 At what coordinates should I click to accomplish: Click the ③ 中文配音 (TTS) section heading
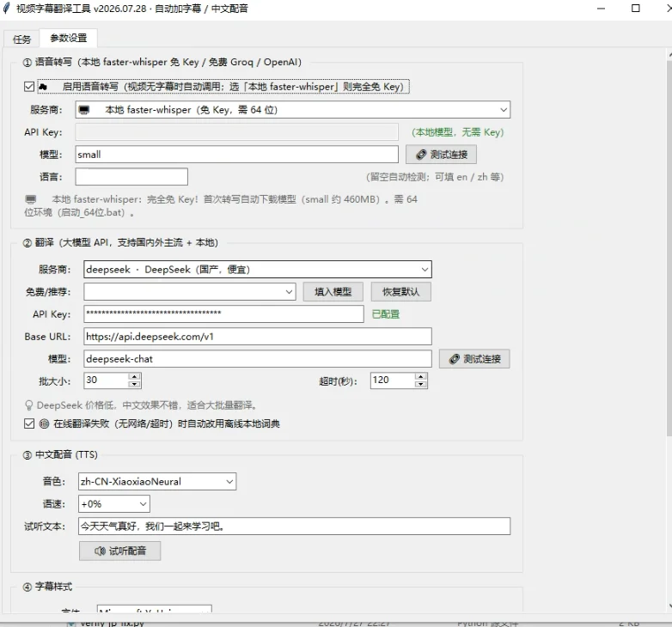pyautogui.click(x=60, y=455)
